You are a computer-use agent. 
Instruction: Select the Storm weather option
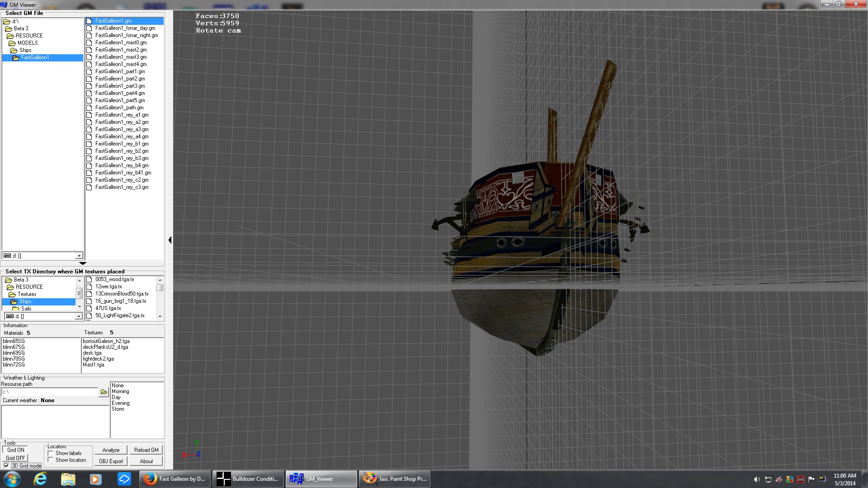pyautogui.click(x=118, y=409)
